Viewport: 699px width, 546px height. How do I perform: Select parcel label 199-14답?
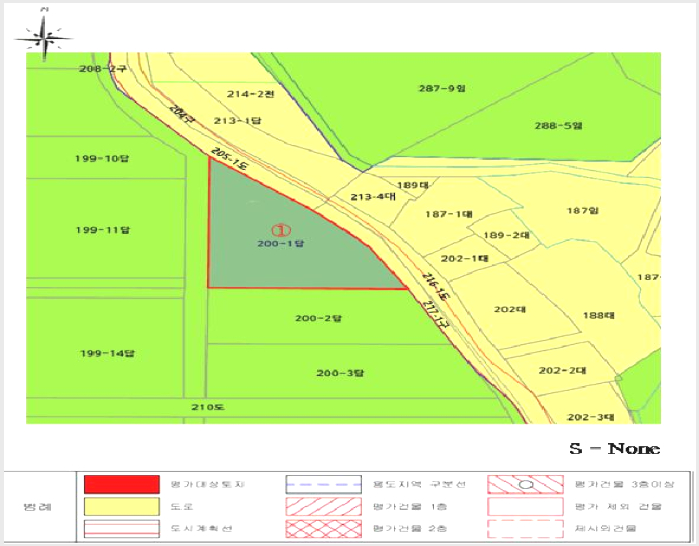coord(107,353)
